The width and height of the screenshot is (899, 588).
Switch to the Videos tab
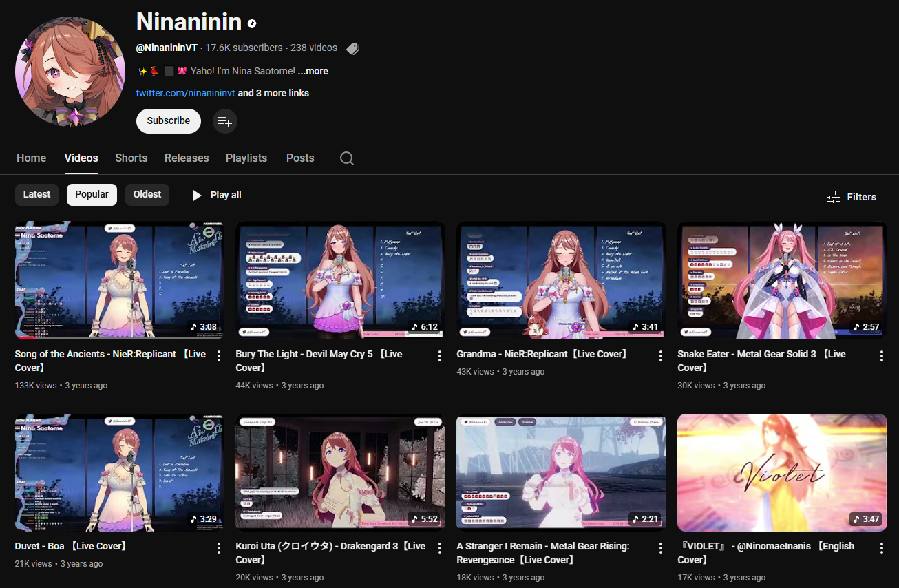[x=81, y=158]
